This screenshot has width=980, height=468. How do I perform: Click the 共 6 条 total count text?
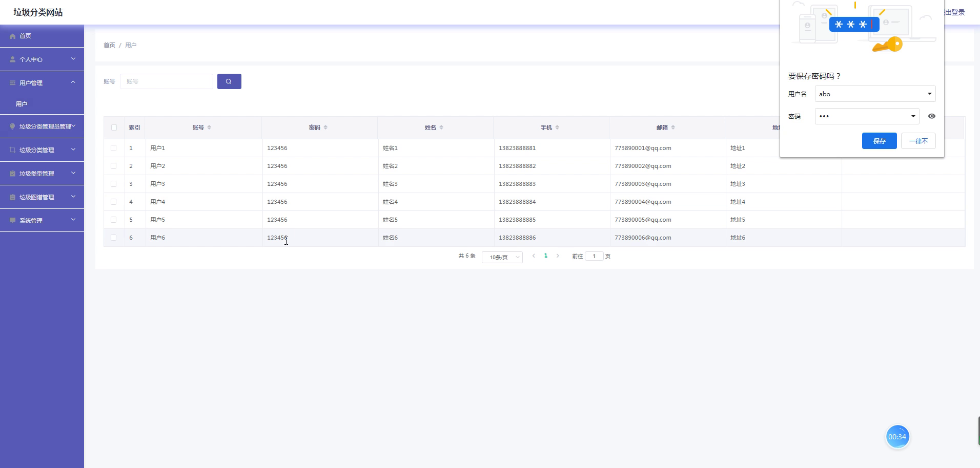pyautogui.click(x=467, y=256)
